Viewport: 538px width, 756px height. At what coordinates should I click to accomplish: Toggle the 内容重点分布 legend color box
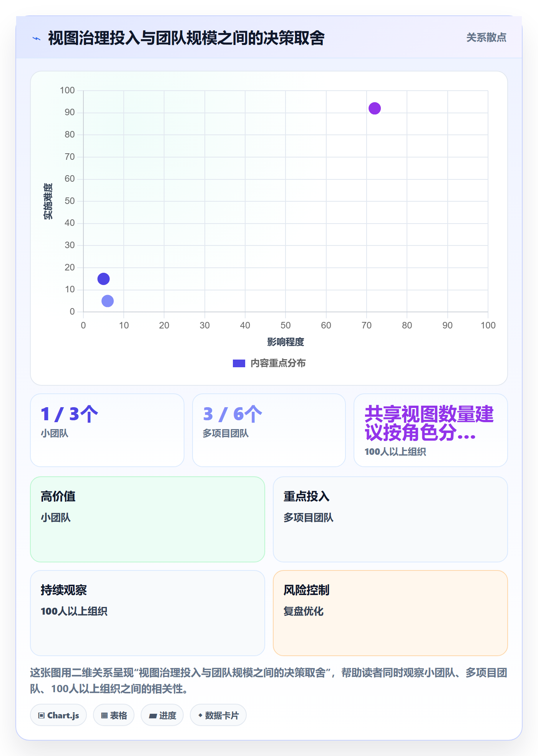pos(239,363)
